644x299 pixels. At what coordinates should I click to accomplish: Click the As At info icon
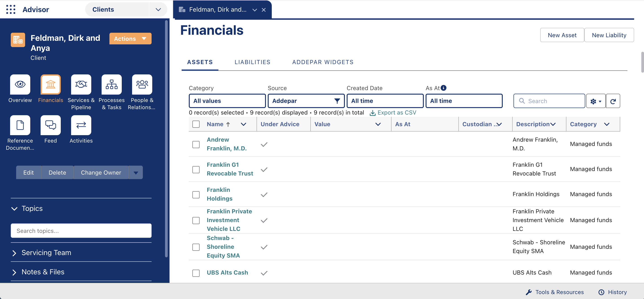tap(444, 88)
